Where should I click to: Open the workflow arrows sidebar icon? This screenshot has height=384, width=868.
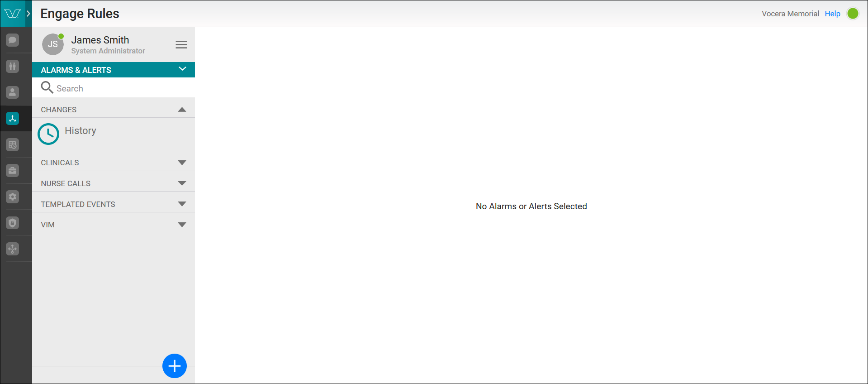click(x=13, y=249)
